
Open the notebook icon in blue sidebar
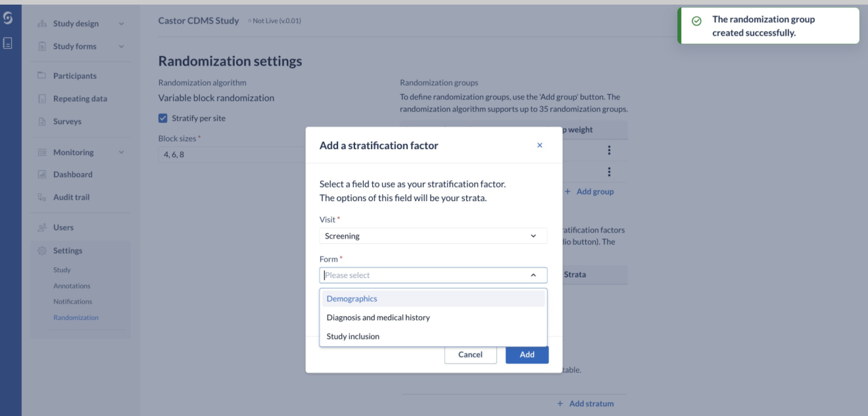click(8, 43)
